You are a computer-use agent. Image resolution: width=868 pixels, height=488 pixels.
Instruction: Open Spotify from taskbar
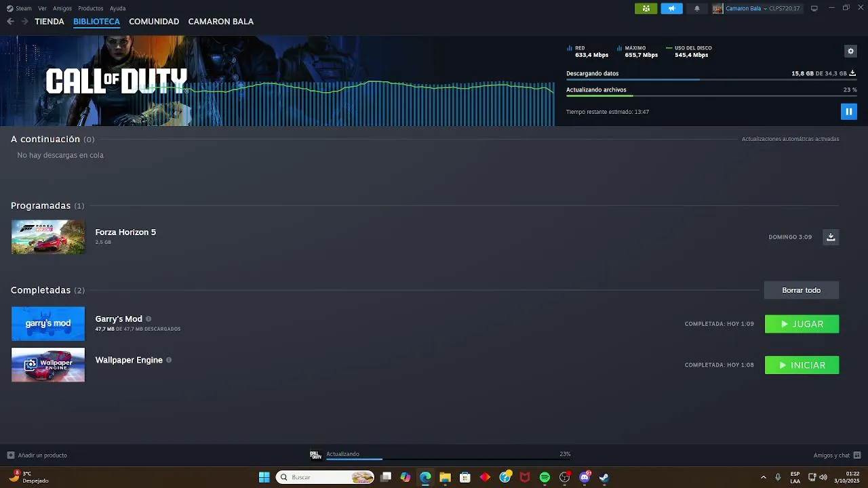coord(545,477)
